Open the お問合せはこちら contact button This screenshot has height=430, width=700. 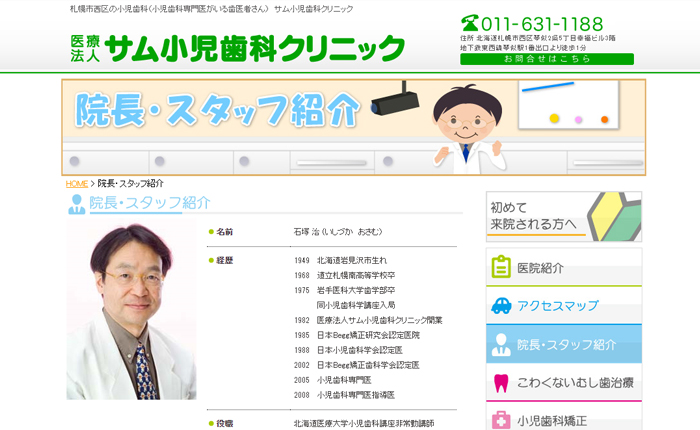click(x=546, y=59)
